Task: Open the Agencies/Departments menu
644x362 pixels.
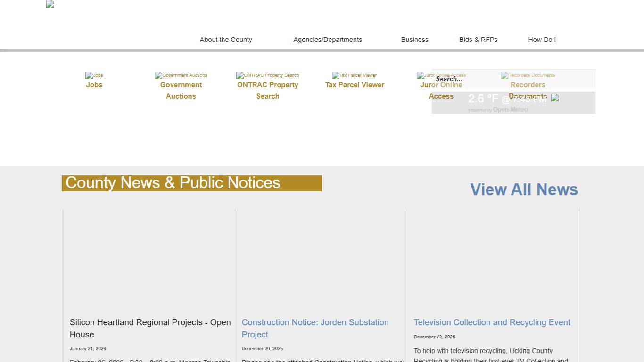Action: pos(328,40)
